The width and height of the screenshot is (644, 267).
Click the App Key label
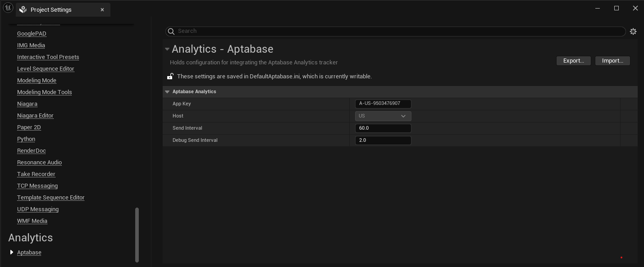tap(182, 104)
